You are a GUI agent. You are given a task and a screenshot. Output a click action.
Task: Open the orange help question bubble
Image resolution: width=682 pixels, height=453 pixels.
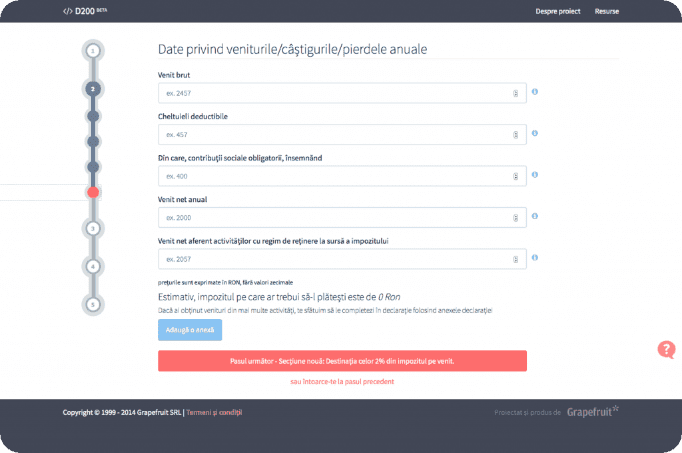[x=666, y=349]
